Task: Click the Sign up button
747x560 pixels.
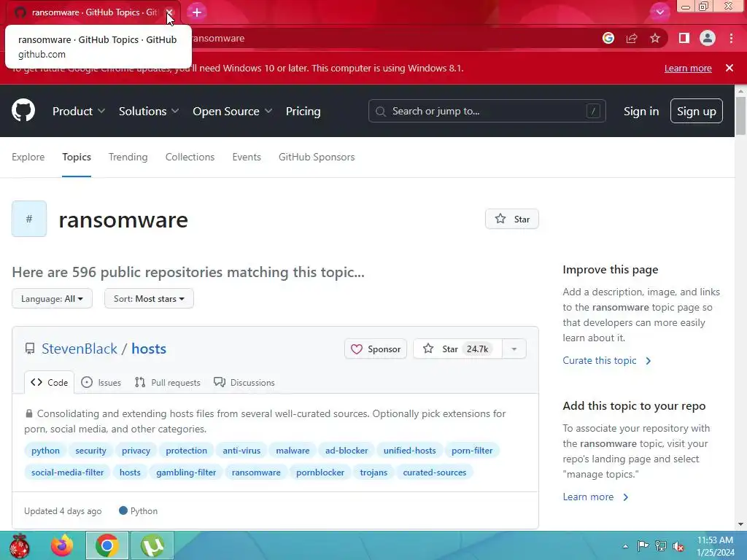Action: pos(697,111)
